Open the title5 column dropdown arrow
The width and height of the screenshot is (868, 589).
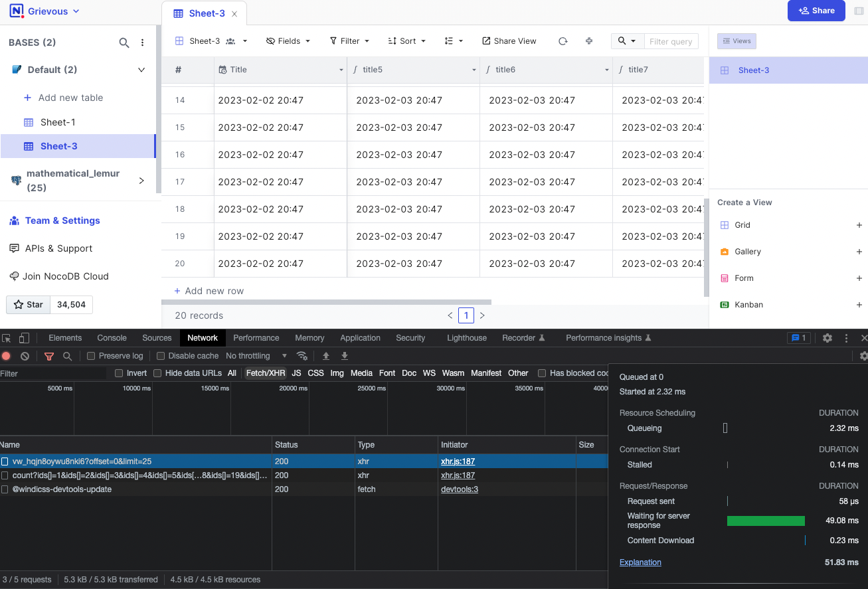(x=474, y=70)
